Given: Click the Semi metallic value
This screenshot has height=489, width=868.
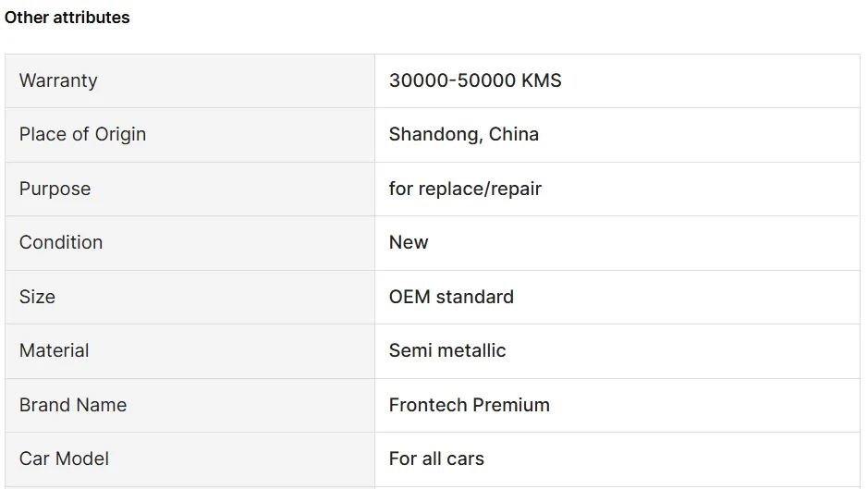Looking at the screenshot, I should click(x=447, y=350).
